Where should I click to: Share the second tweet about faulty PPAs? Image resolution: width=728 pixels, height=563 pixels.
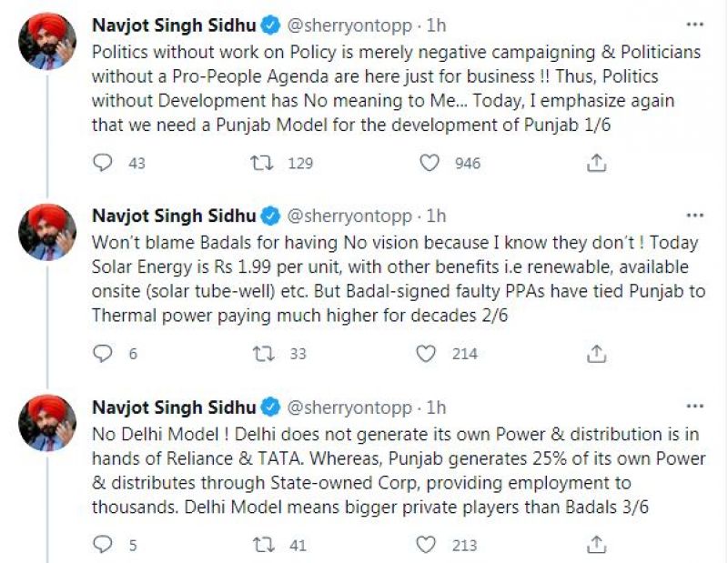(x=596, y=353)
